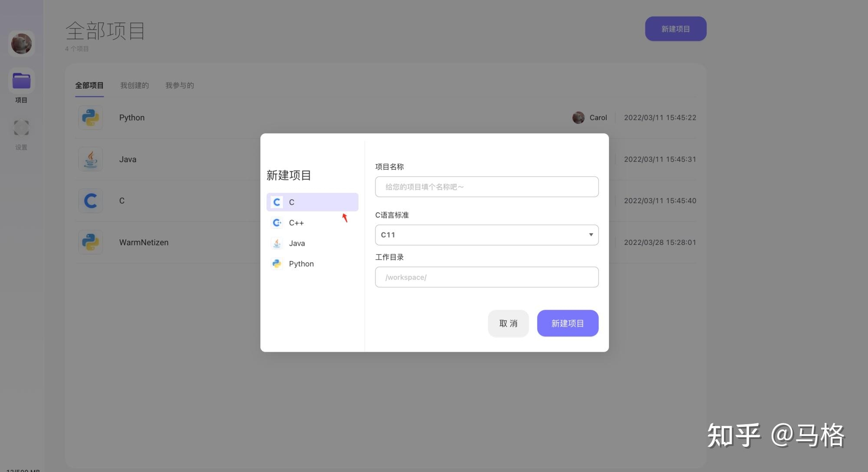
Task: Click Carol's avatar next to Python project
Action: 578,117
